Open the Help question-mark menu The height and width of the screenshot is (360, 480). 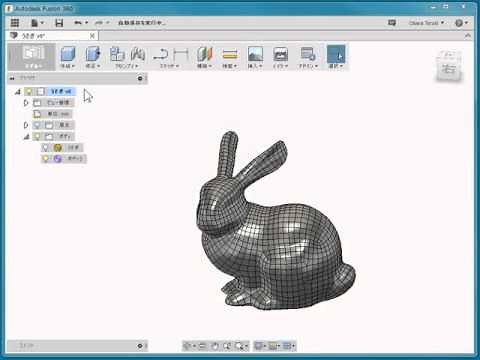pyautogui.click(x=459, y=23)
